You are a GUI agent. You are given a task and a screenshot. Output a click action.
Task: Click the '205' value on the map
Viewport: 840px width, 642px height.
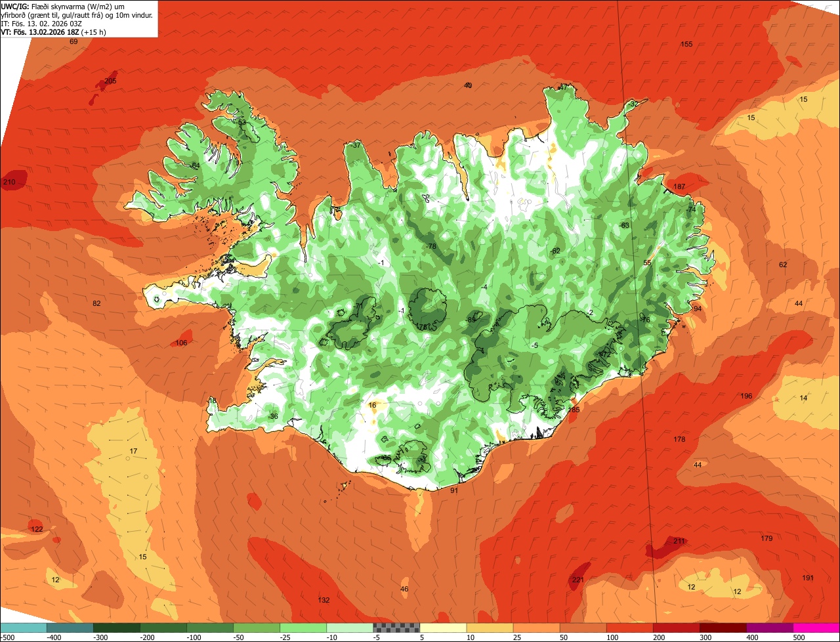[x=110, y=81]
